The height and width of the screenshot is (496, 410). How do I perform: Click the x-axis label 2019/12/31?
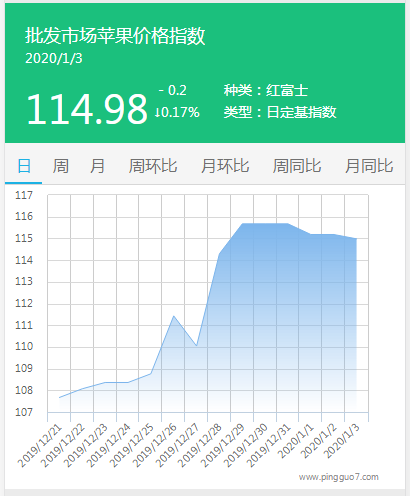tap(269, 446)
